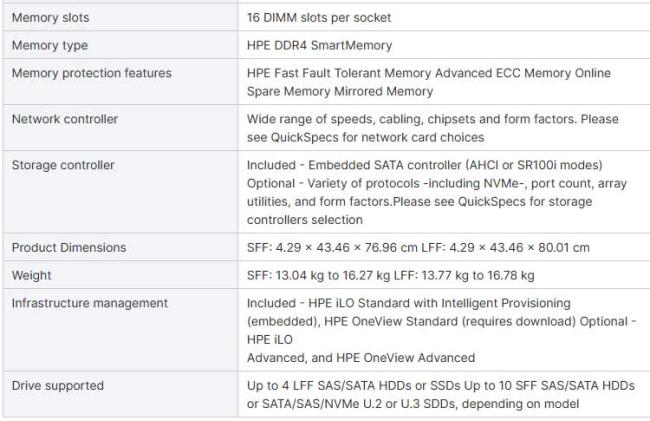Viewport: 650px width, 421px height.
Task: Select the Network controller row label
Action: point(64,119)
